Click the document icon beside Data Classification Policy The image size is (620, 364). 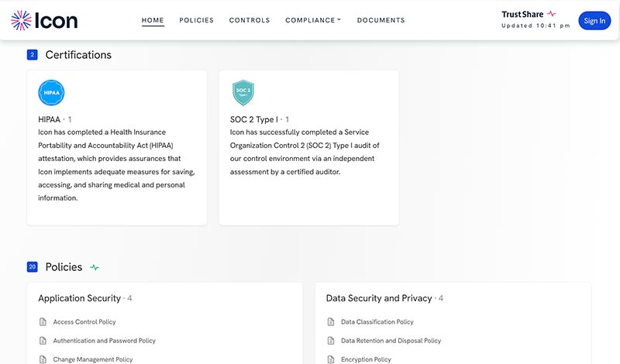pos(331,321)
